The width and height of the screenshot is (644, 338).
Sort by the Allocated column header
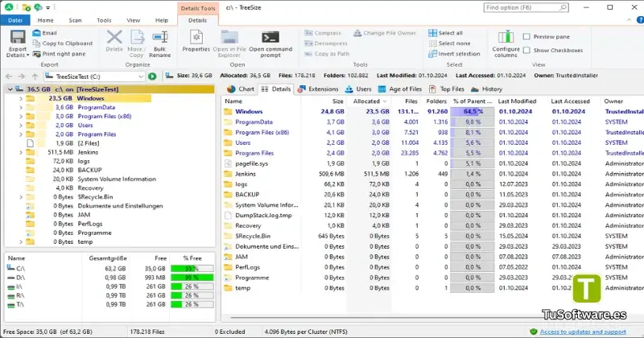369,101
